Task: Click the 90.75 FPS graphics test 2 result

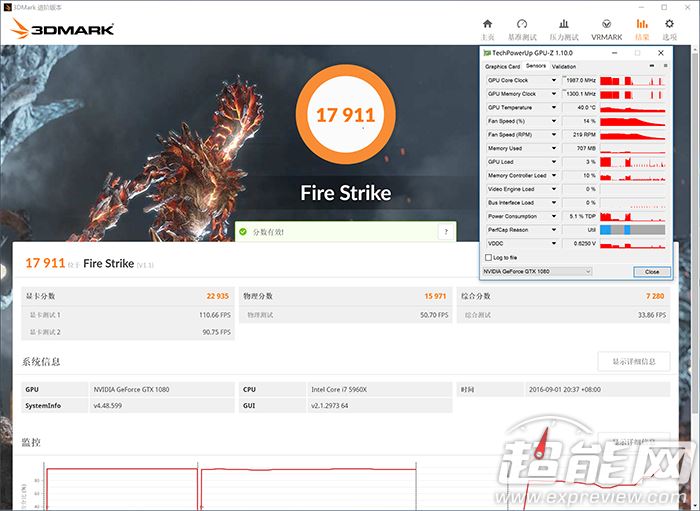Action: (217, 332)
